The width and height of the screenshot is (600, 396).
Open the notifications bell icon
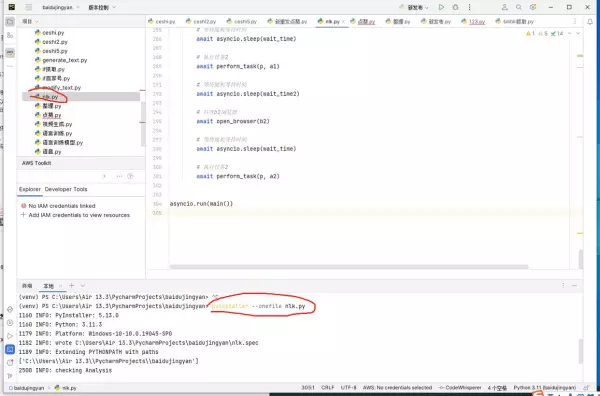[590, 22]
